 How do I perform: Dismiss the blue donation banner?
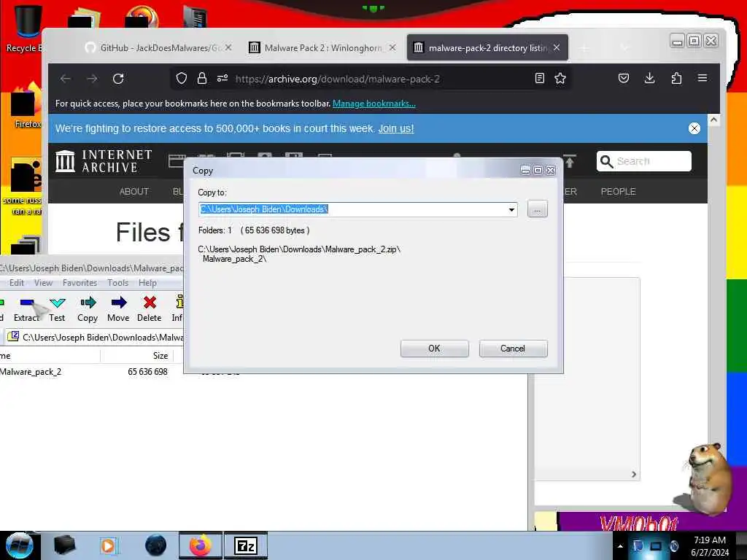pyautogui.click(x=694, y=128)
